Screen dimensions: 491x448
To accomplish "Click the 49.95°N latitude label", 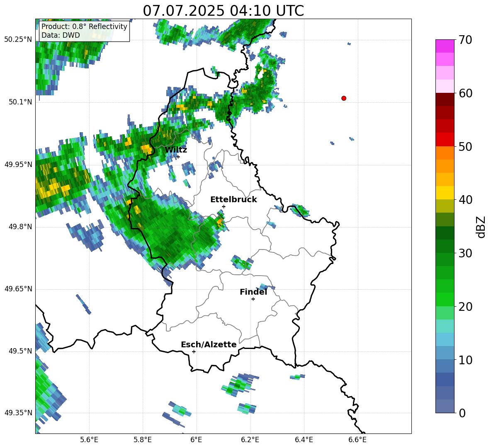I will tap(18, 165).
